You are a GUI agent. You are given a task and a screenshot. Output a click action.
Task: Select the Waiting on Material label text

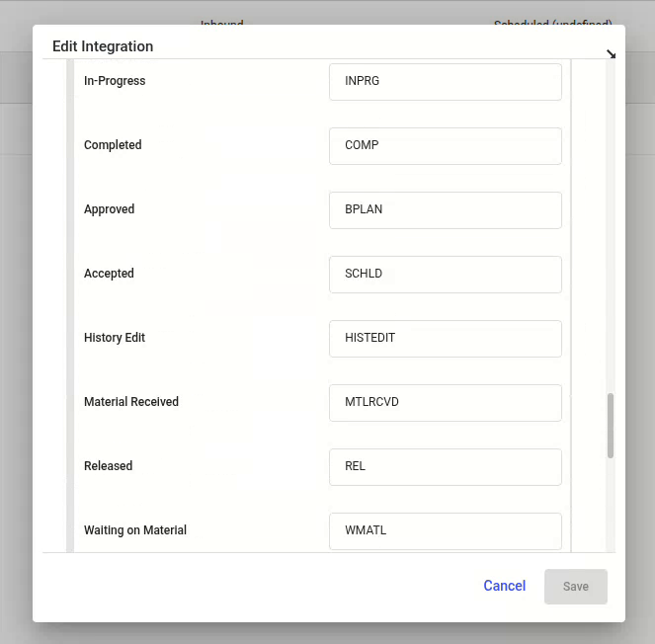click(x=135, y=530)
